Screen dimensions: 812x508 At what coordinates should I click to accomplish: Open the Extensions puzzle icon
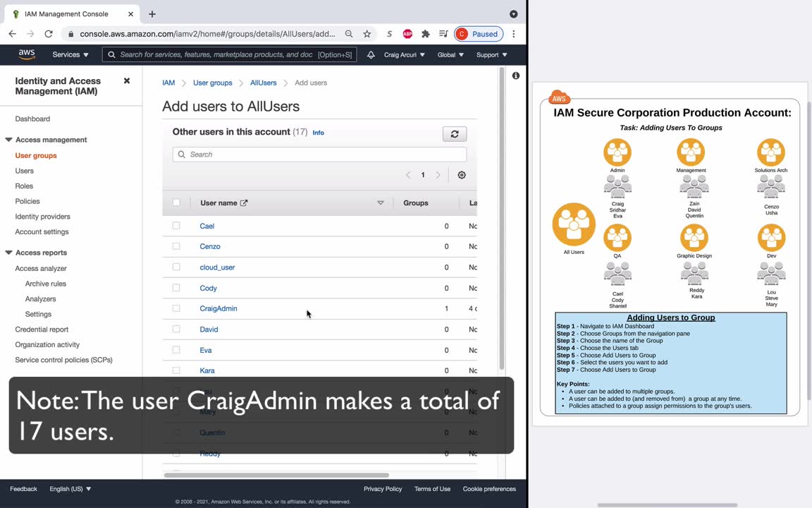[426, 34]
